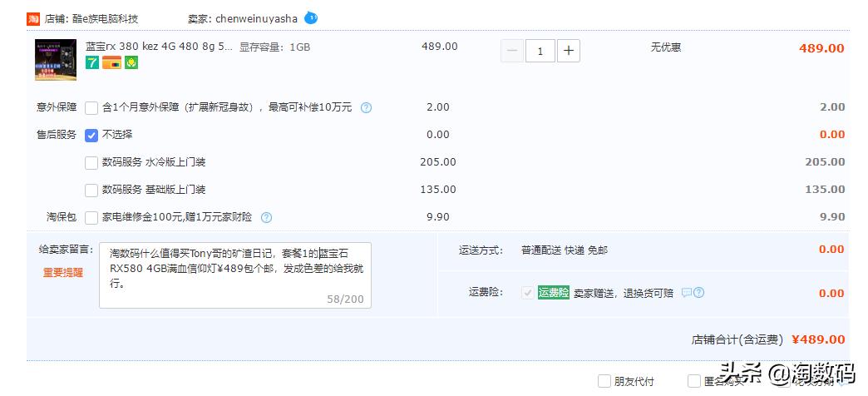Click 卖家赠送，退换货可赔 text
The width and height of the screenshot is (868, 396).
click(x=624, y=294)
